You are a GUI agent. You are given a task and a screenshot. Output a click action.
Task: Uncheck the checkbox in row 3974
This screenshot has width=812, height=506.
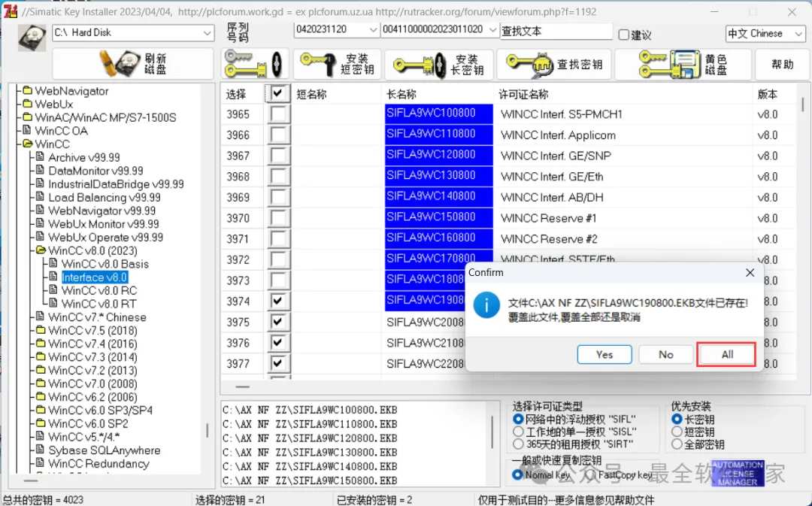tap(278, 301)
